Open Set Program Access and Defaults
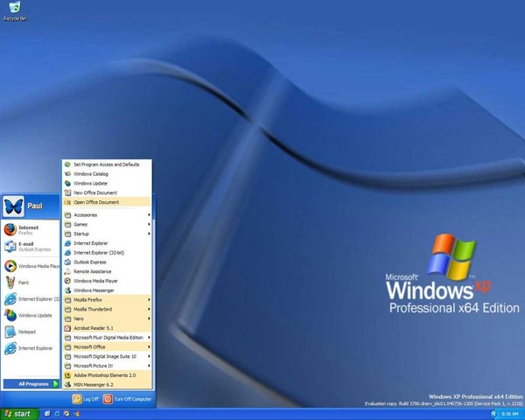Viewport: 525px width, 420px height. [107, 164]
